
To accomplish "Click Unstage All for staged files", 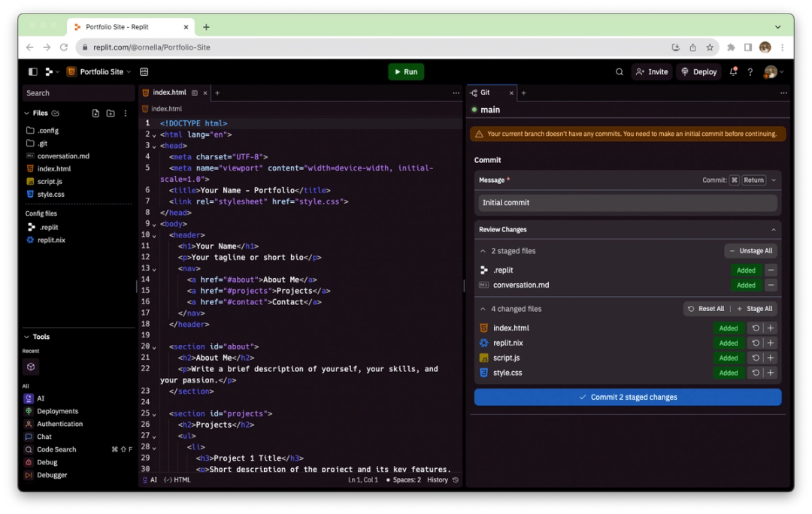I will [750, 249].
